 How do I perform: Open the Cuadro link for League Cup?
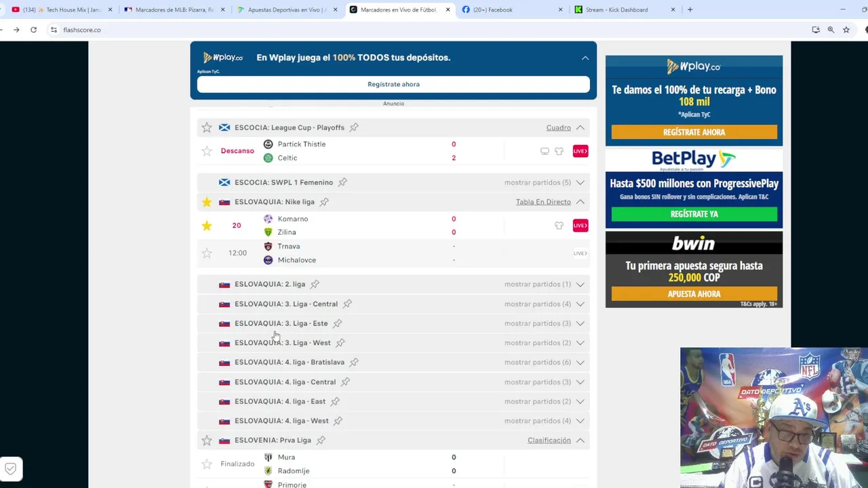559,127
